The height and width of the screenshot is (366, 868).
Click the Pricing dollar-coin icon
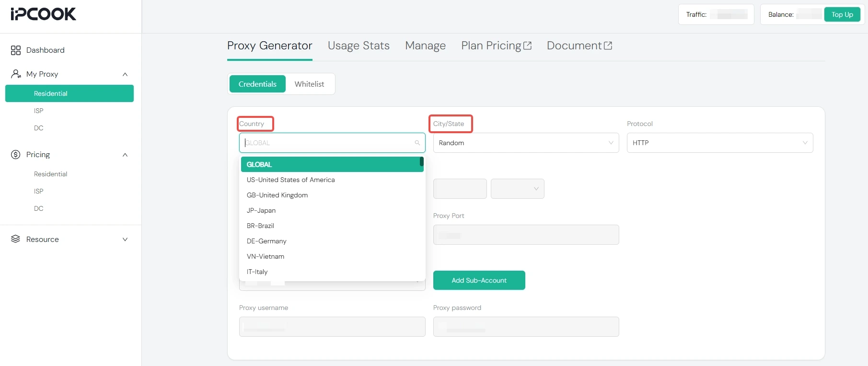16,154
